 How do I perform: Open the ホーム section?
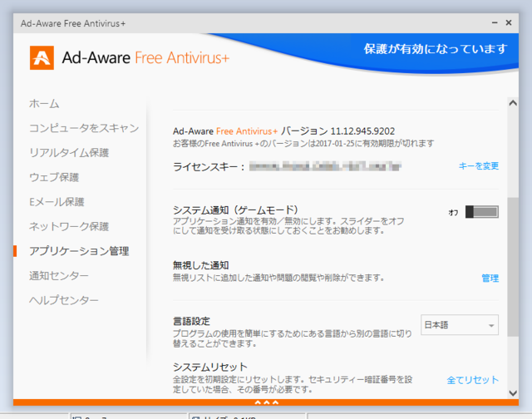44,103
